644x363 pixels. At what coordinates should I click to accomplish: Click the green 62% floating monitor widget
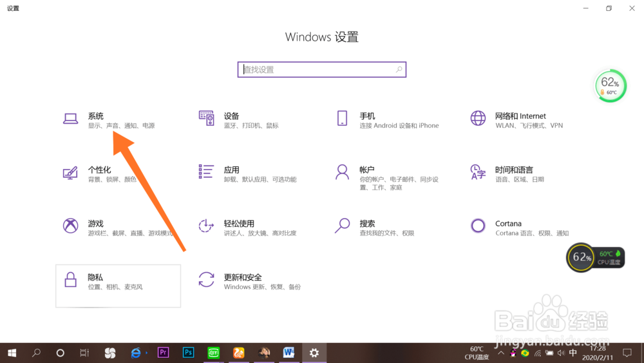pyautogui.click(x=611, y=86)
